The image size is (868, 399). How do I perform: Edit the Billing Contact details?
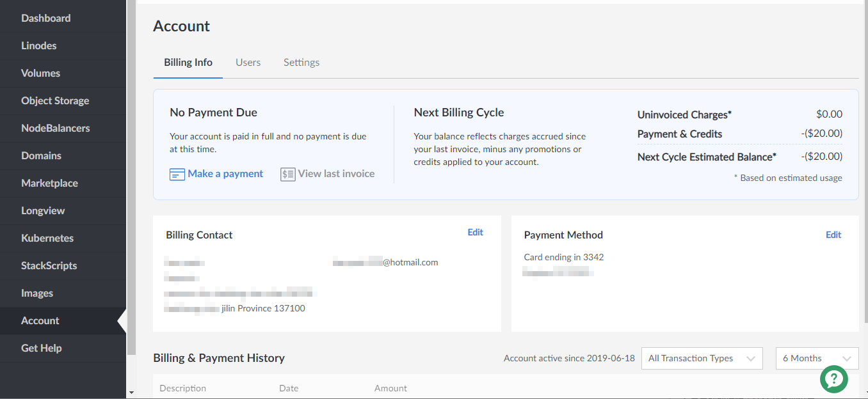[x=475, y=232]
